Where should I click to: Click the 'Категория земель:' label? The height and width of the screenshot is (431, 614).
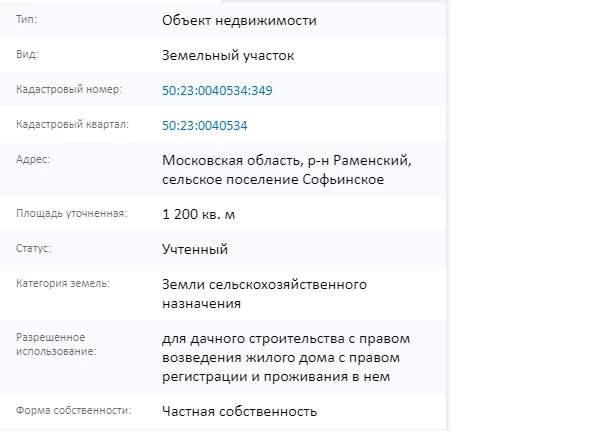pyautogui.click(x=63, y=284)
